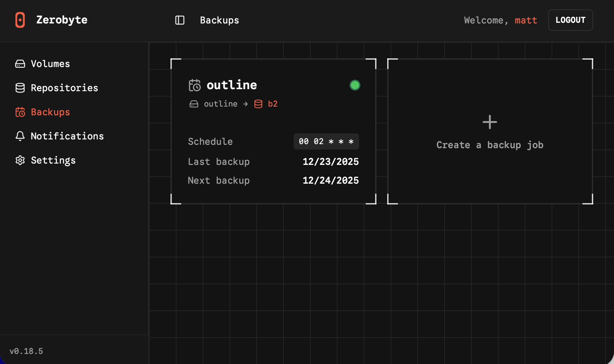Viewport: 614px width, 364px height.
Task: Toggle the sidebar panel icon
Action: pyautogui.click(x=180, y=20)
